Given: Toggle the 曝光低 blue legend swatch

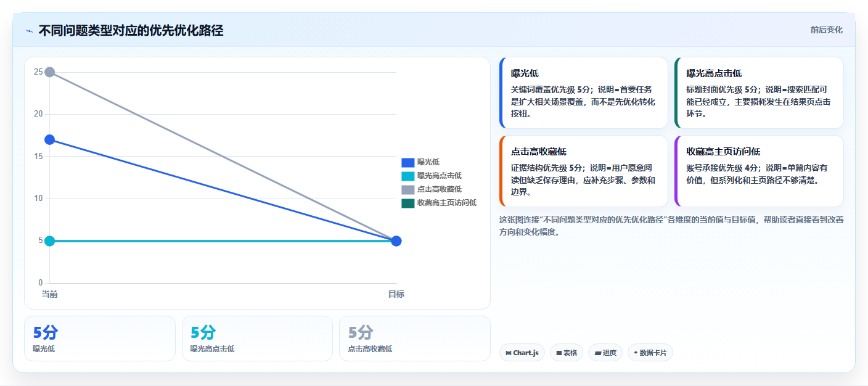Looking at the screenshot, I should [x=407, y=162].
